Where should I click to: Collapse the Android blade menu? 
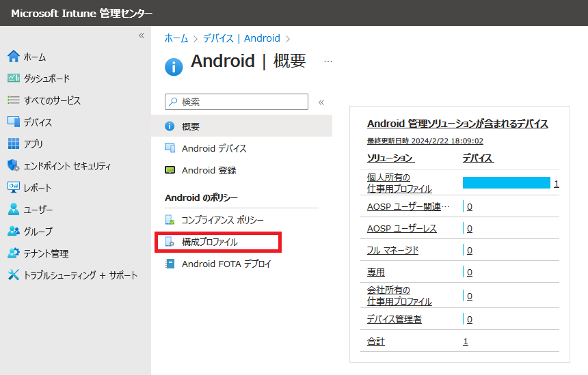click(321, 102)
